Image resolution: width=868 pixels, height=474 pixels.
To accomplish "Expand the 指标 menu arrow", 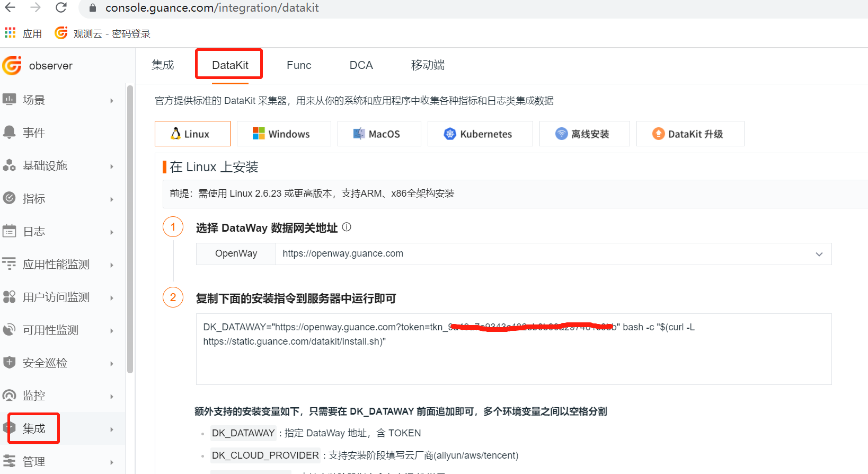I will point(112,199).
